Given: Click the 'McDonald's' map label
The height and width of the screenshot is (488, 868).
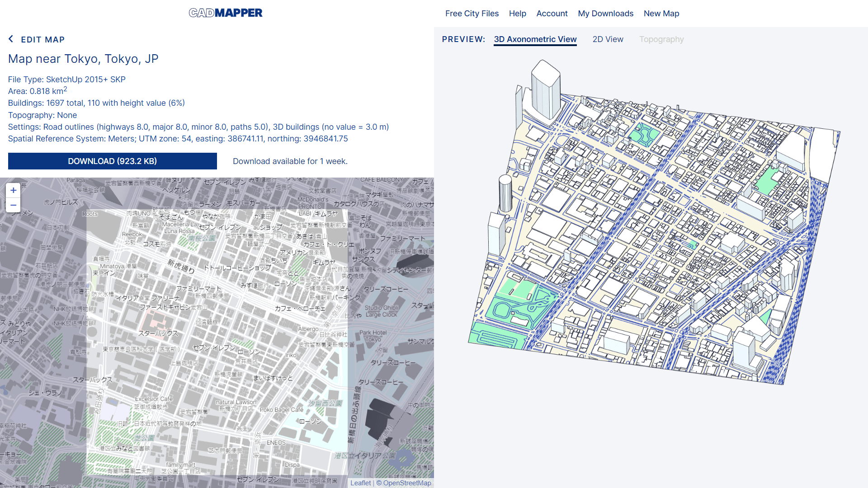Looking at the screenshot, I should [313, 199].
